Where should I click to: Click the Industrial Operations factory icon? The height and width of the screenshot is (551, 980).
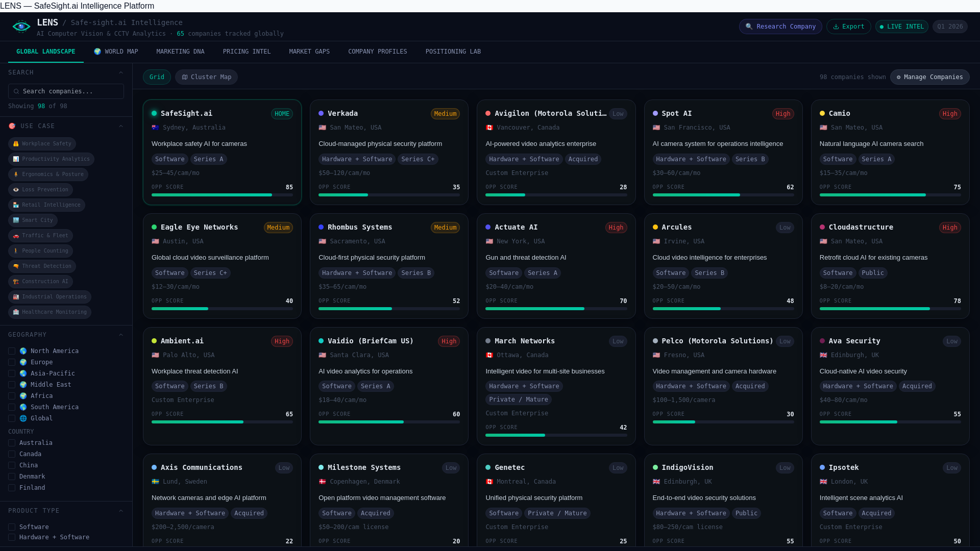point(16,297)
